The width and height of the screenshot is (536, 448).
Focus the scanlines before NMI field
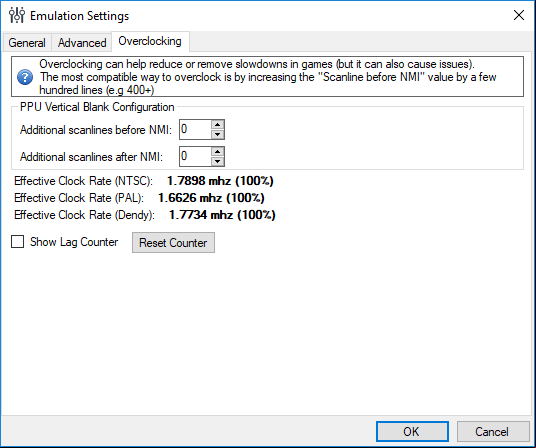[195, 130]
